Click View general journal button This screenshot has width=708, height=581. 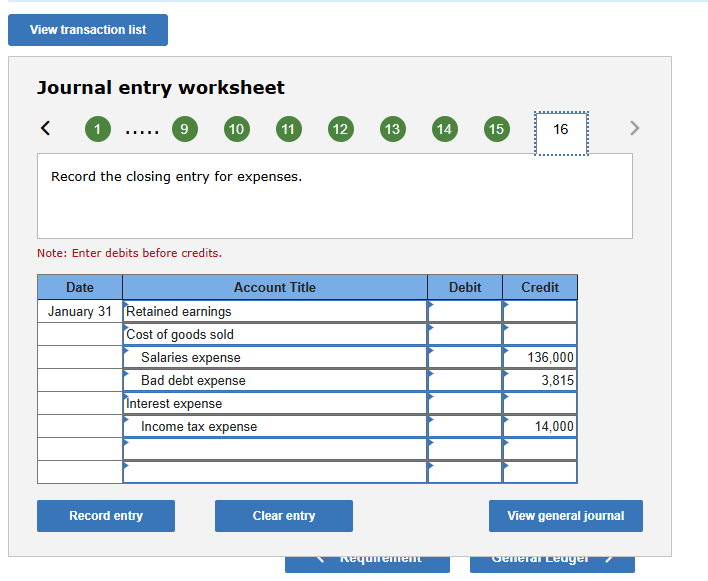566,516
